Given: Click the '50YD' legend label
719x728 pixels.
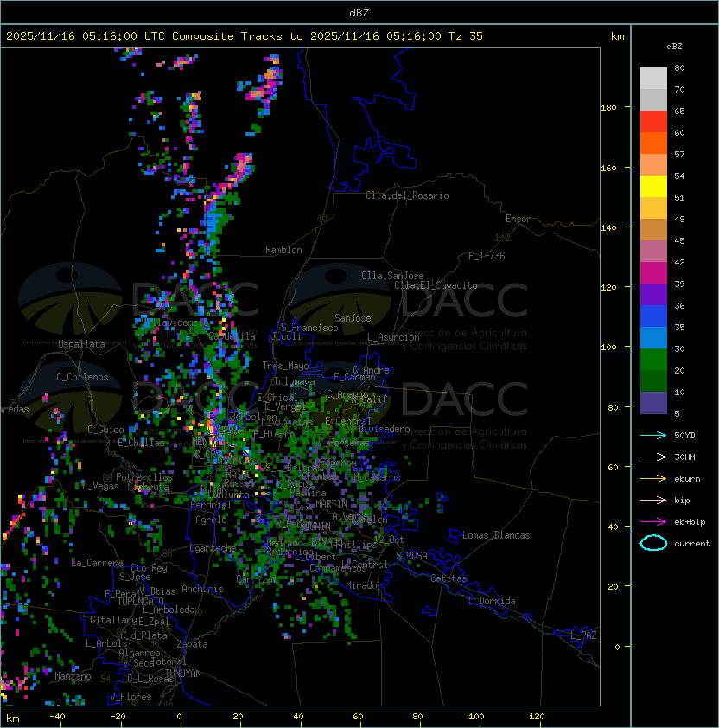Looking at the screenshot, I should (684, 436).
